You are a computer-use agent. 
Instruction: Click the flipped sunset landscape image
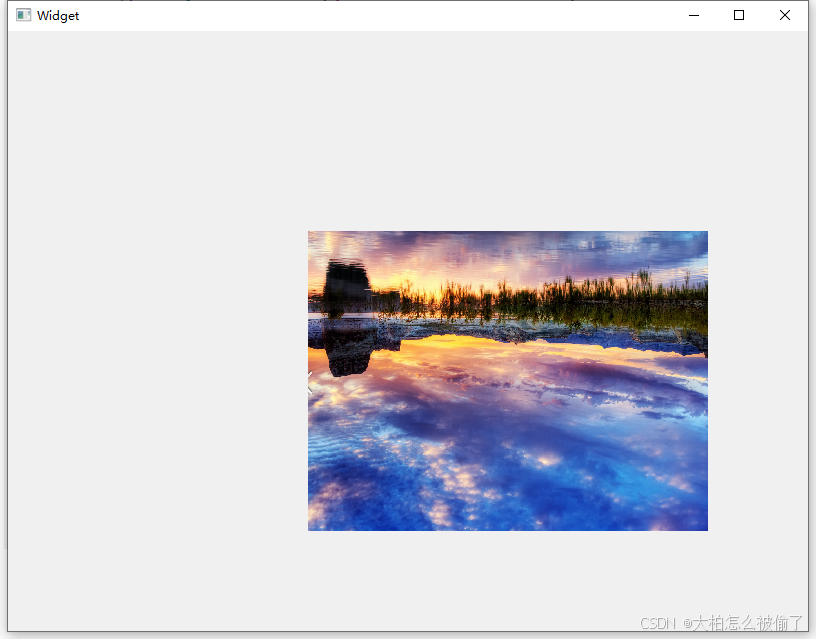[x=507, y=381]
